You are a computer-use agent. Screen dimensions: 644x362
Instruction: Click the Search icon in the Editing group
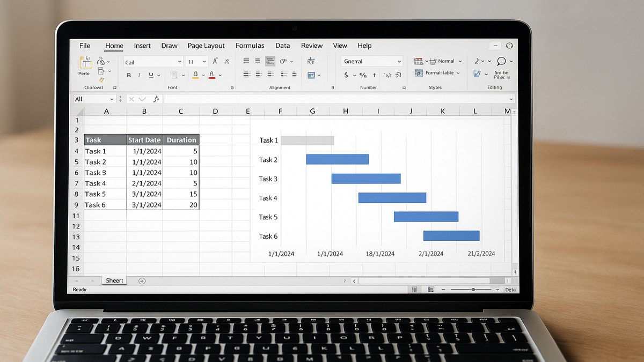[500, 61]
